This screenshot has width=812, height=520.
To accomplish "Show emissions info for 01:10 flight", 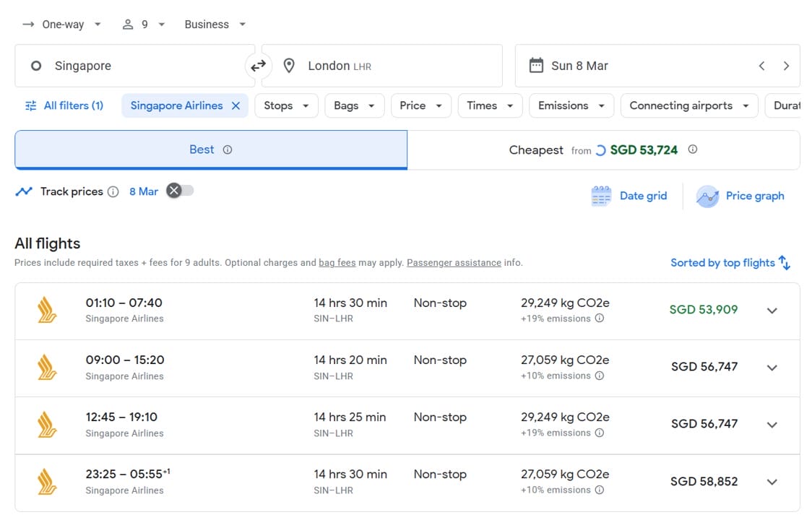I will (x=600, y=318).
